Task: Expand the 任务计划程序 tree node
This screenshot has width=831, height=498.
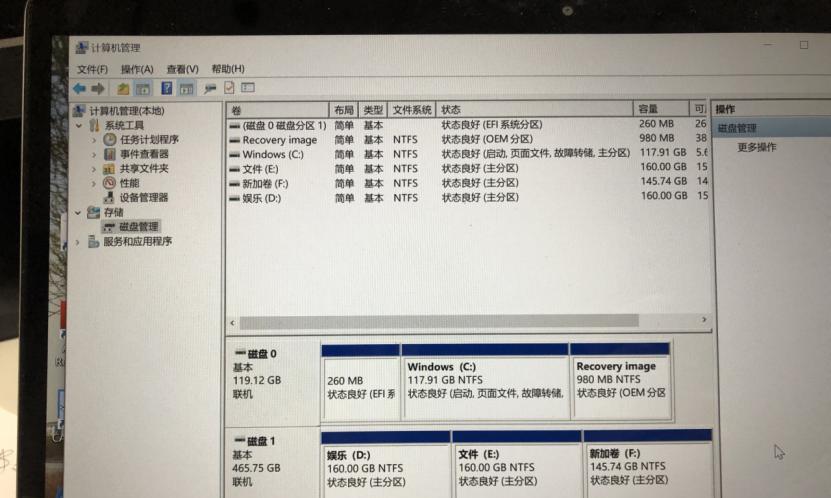Action: (94, 140)
